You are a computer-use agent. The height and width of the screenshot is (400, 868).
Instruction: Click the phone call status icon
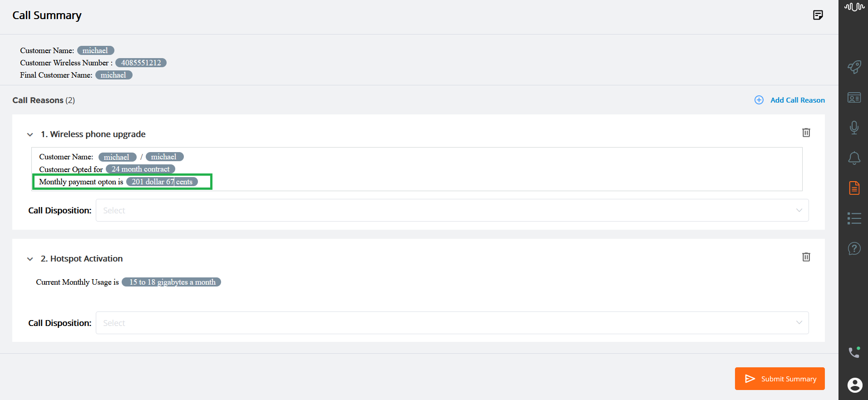click(x=854, y=352)
